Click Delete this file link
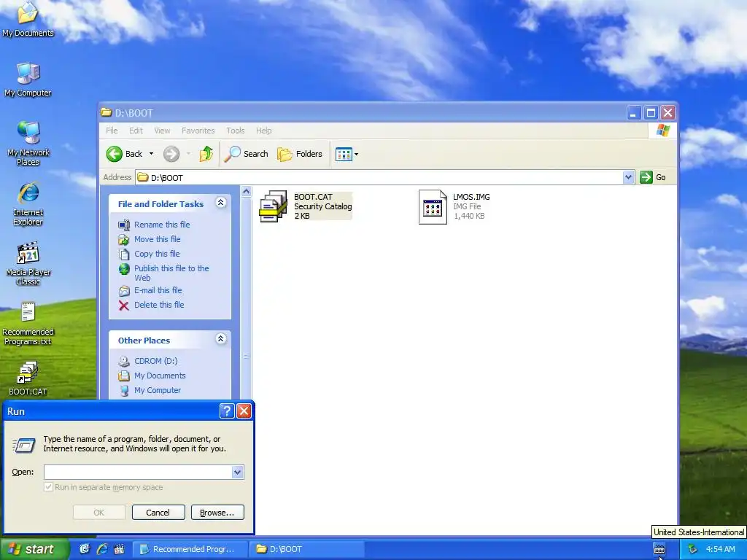Screen dimensions: 747x560 (158, 305)
